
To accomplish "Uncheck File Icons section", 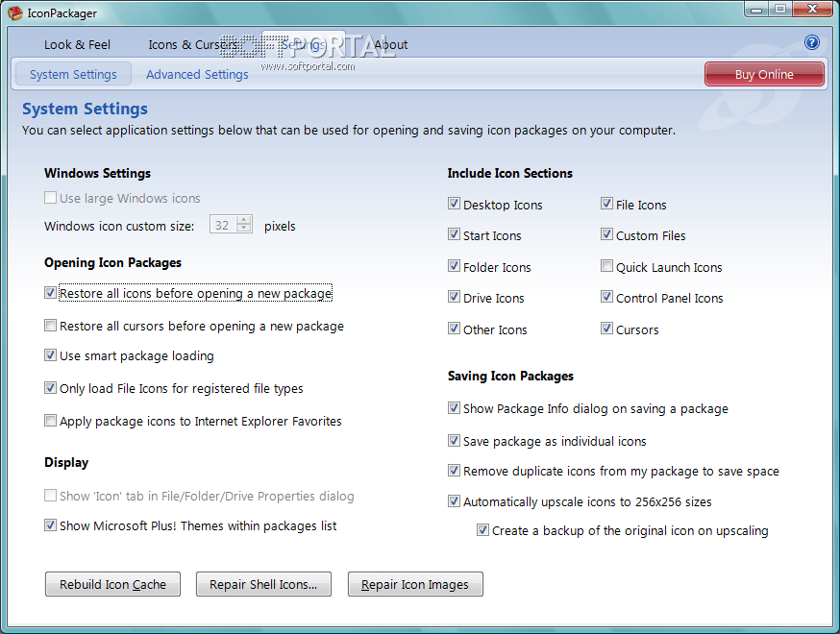I will point(606,204).
